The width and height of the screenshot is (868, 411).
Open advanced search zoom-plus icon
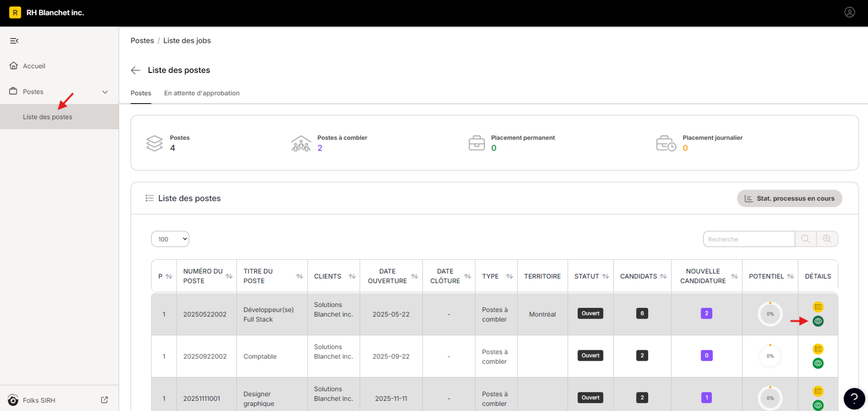(827, 239)
